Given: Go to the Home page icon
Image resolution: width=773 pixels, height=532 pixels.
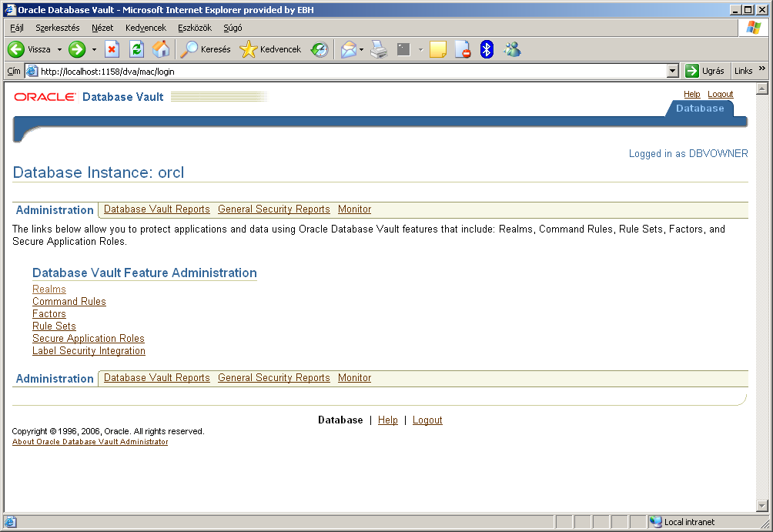Looking at the screenshot, I should (x=161, y=49).
